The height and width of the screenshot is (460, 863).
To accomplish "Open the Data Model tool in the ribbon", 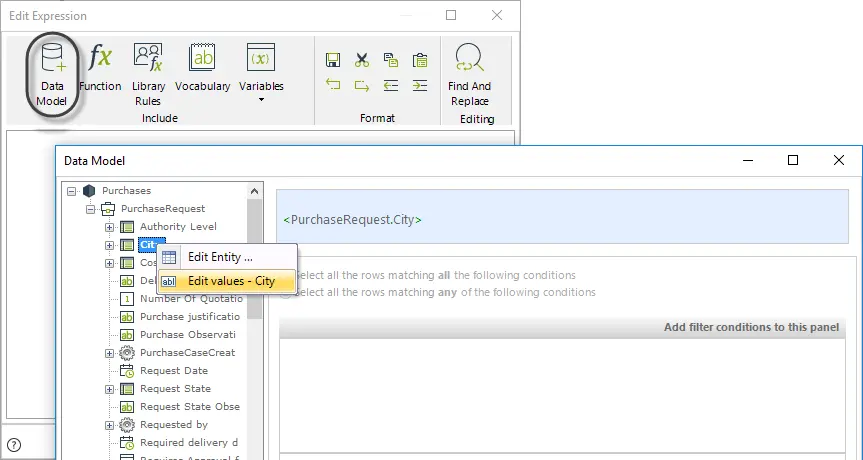I will click(x=52, y=75).
